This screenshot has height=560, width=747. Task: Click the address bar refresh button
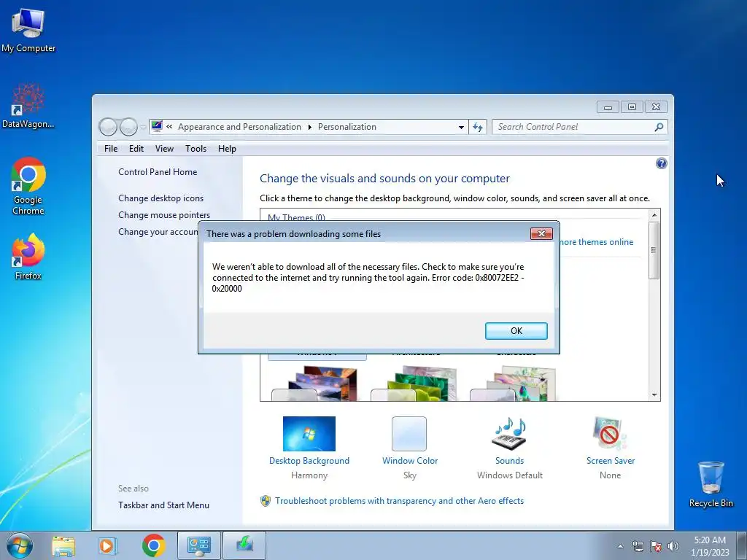(477, 127)
